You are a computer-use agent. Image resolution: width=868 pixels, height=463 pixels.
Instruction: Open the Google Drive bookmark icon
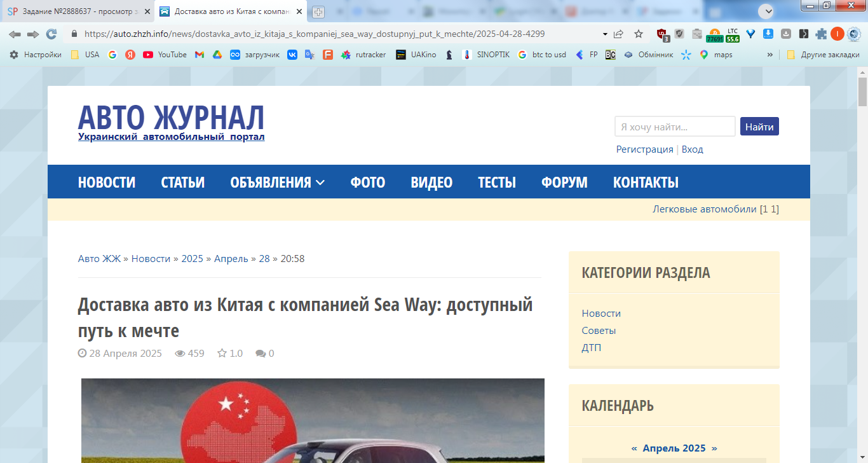tap(217, 55)
